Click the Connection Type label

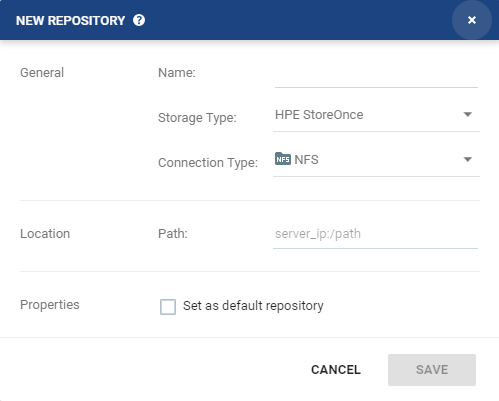208,163
